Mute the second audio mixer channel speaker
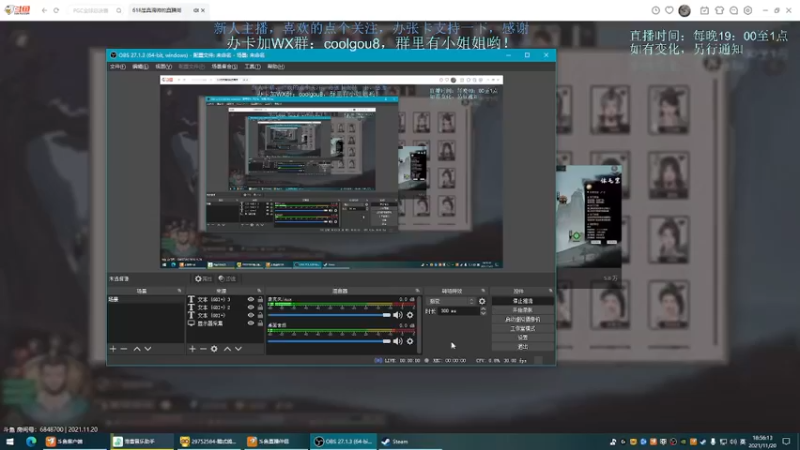This screenshot has height=450, width=800. tap(397, 341)
